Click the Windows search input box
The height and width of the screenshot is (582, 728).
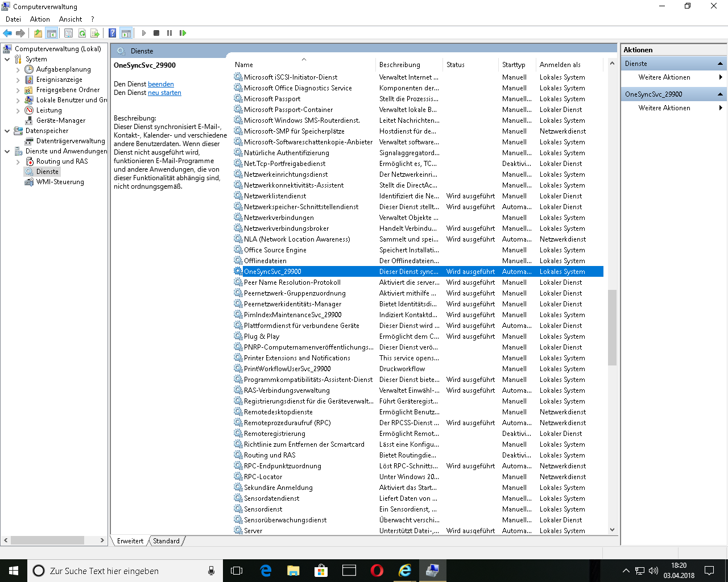tap(125, 571)
